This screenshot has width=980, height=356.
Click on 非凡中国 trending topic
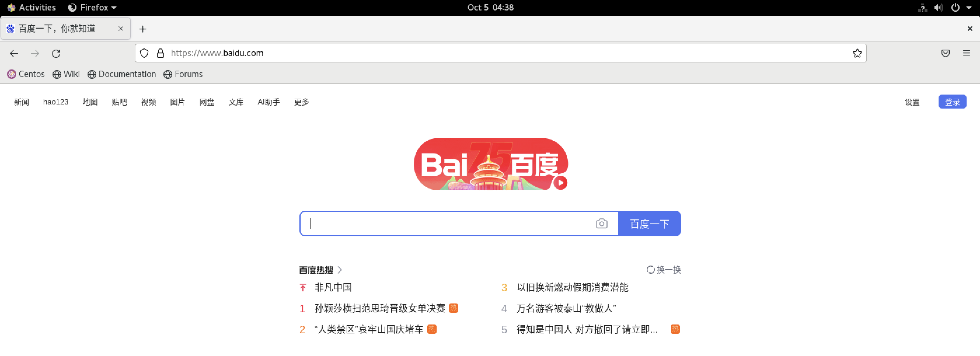[x=333, y=287]
